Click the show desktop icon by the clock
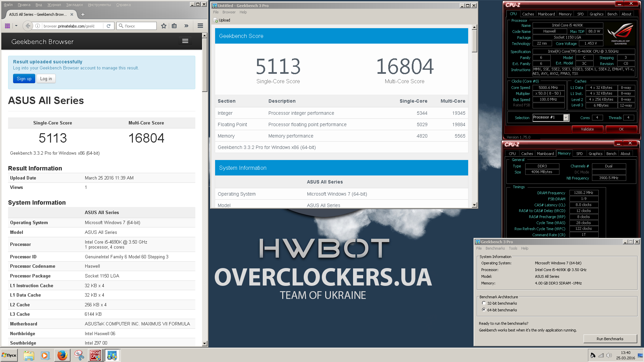Image resolution: width=644 pixels, height=362 pixels. point(640,355)
